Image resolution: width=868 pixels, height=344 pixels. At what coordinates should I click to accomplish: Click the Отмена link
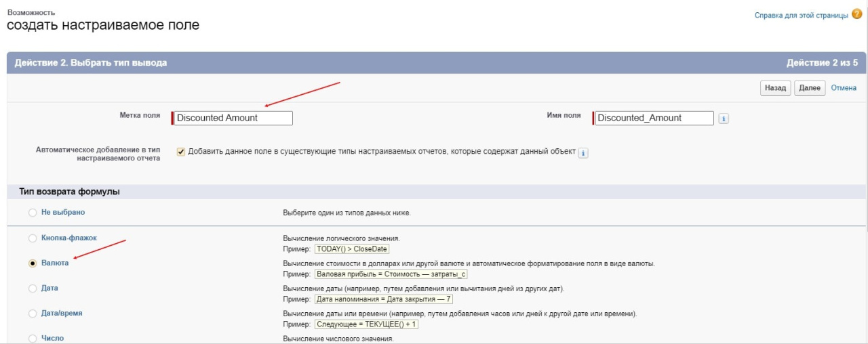pyautogui.click(x=844, y=88)
